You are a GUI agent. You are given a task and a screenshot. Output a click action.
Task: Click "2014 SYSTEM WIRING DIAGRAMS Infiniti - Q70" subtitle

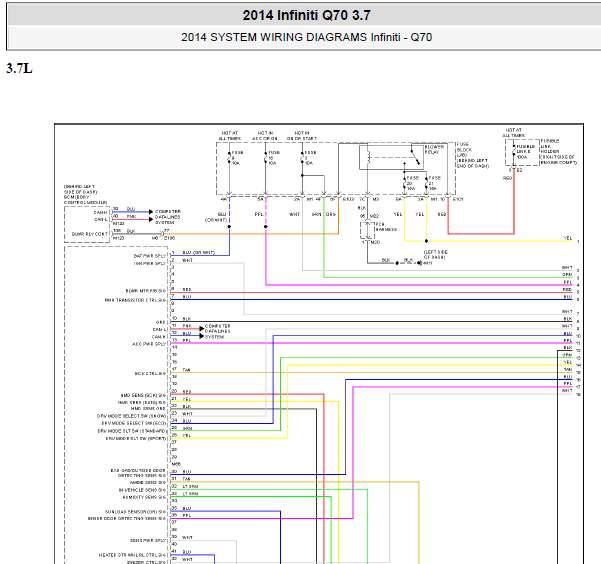click(x=306, y=37)
